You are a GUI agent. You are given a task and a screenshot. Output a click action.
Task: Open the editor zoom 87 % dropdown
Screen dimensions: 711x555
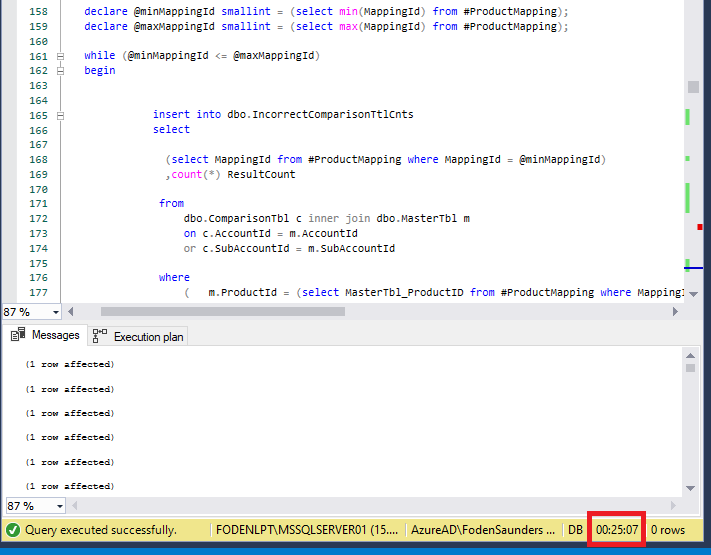[x=56, y=312]
